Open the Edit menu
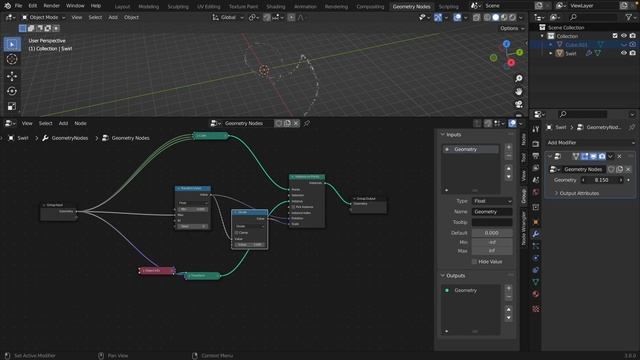 (x=33, y=6)
